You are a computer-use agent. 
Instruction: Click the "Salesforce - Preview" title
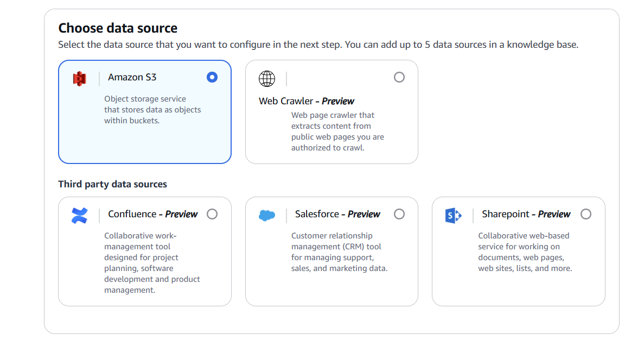(x=337, y=214)
